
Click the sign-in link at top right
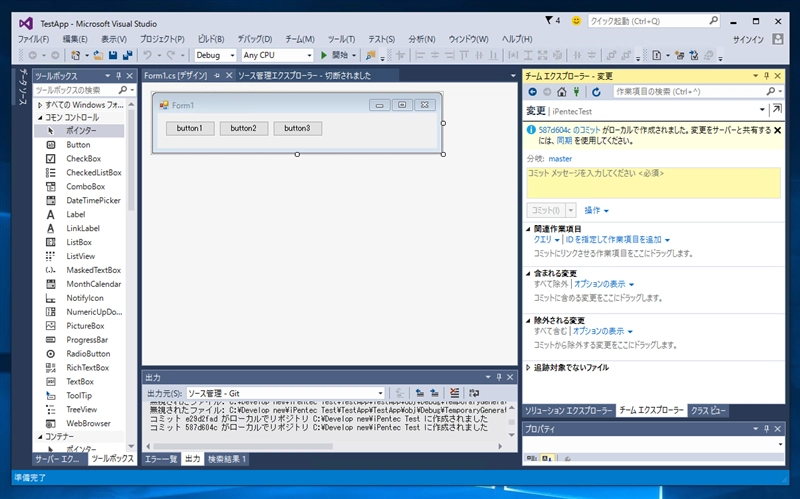click(748, 39)
